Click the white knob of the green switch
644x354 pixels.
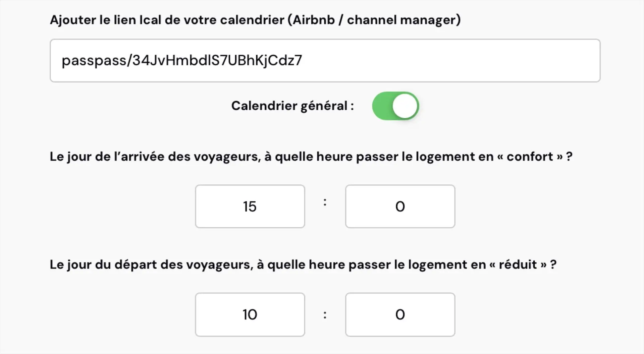pos(405,106)
